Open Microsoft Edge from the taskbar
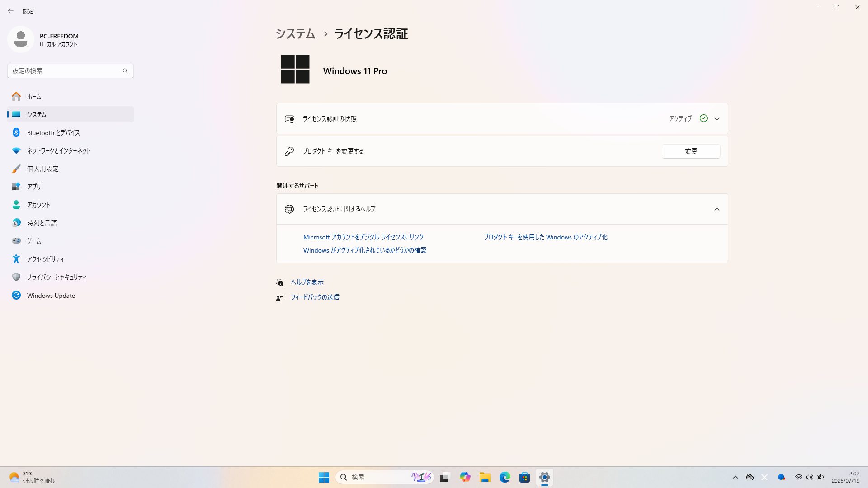This screenshot has width=868, height=488. [505, 477]
